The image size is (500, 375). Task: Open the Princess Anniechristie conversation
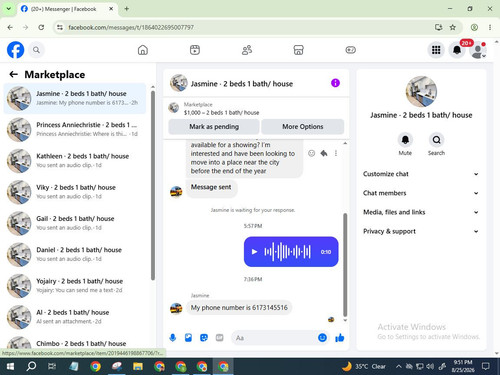click(x=75, y=129)
